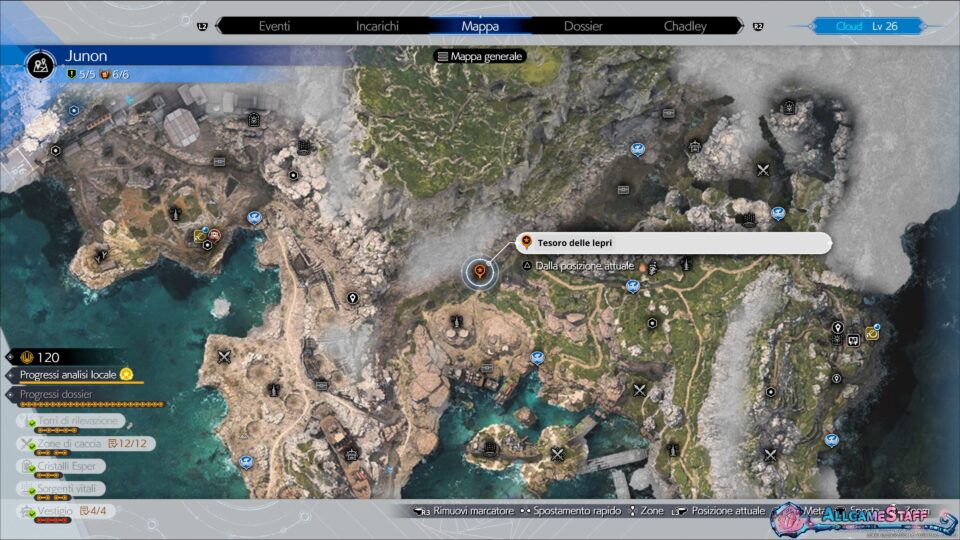
Task: Select the Zone option in bottom bar
Action: click(x=652, y=511)
